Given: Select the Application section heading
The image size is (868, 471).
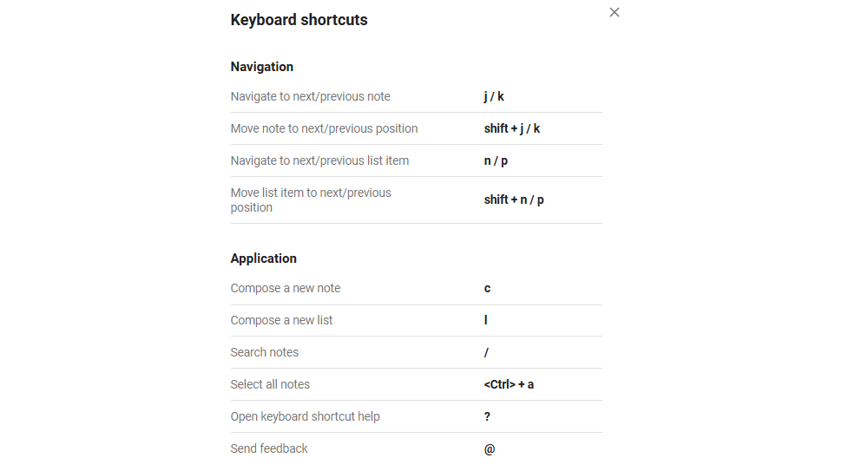Looking at the screenshot, I should tap(263, 258).
